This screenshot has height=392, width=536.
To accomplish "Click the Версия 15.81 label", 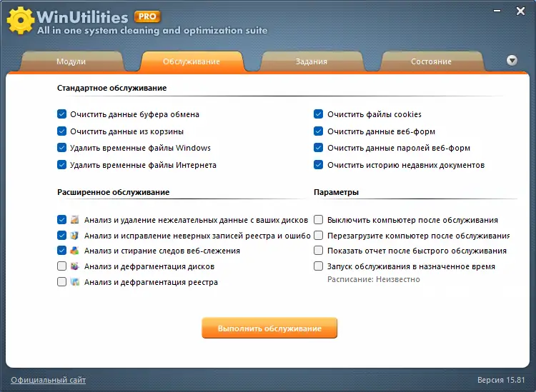I will click(501, 380).
